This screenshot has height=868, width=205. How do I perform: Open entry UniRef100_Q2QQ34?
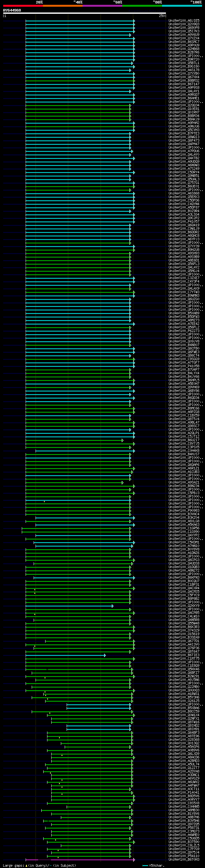(184, 105)
